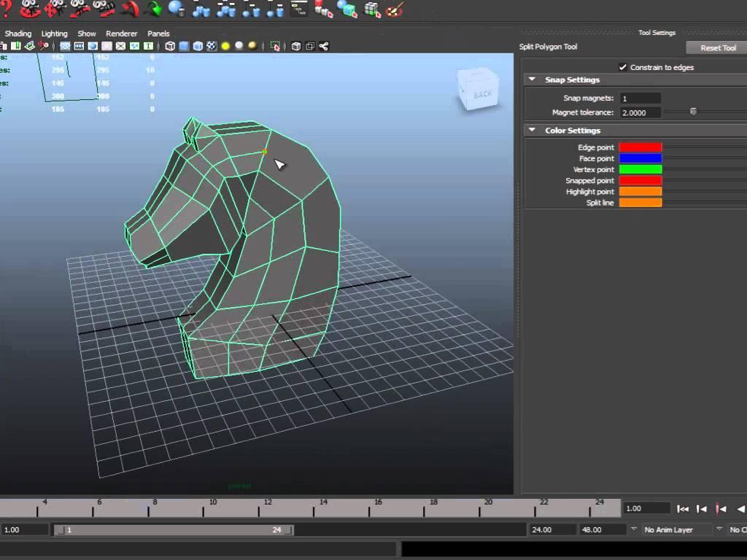
Task: Collapse the Snap Settings section
Action: tap(532, 79)
